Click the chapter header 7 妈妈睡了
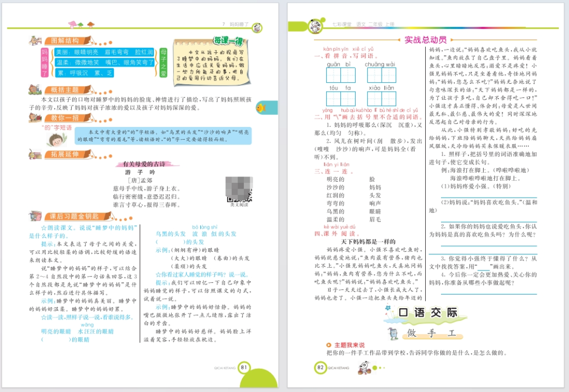 point(236,24)
